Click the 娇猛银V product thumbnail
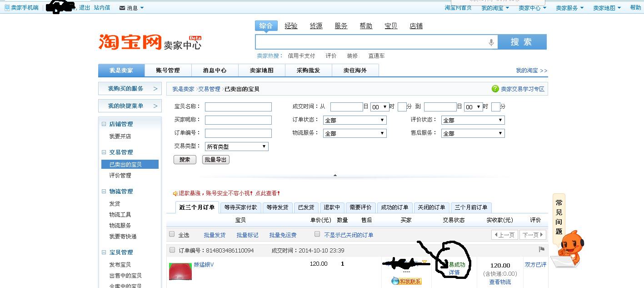644x288 pixels. point(180,272)
